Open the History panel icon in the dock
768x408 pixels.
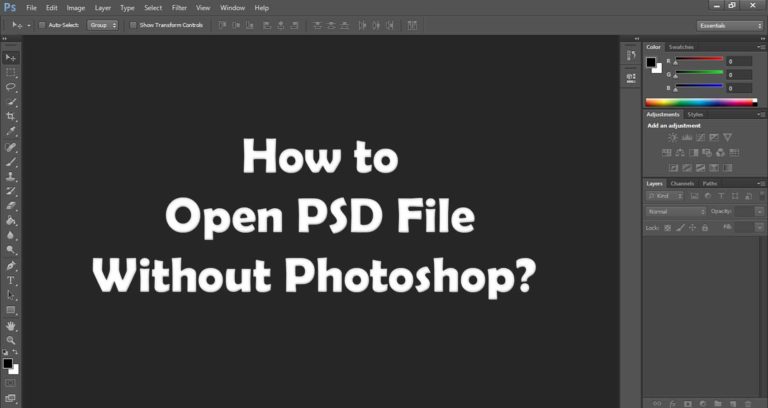[x=631, y=55]
